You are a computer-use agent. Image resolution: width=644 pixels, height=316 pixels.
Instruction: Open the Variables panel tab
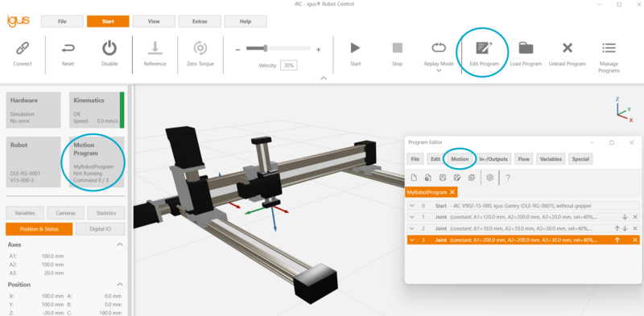pyautogui.click(x=25, y=213)
